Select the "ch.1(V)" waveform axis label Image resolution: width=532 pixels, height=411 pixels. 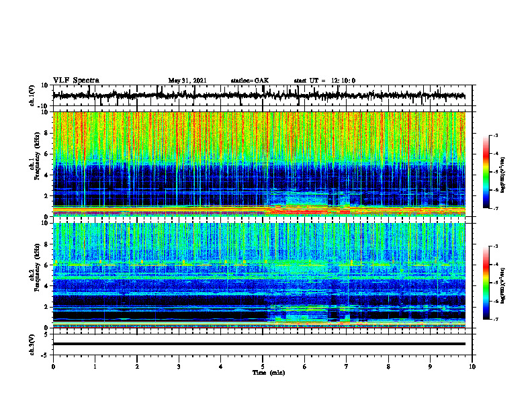[x=32, y=95]
